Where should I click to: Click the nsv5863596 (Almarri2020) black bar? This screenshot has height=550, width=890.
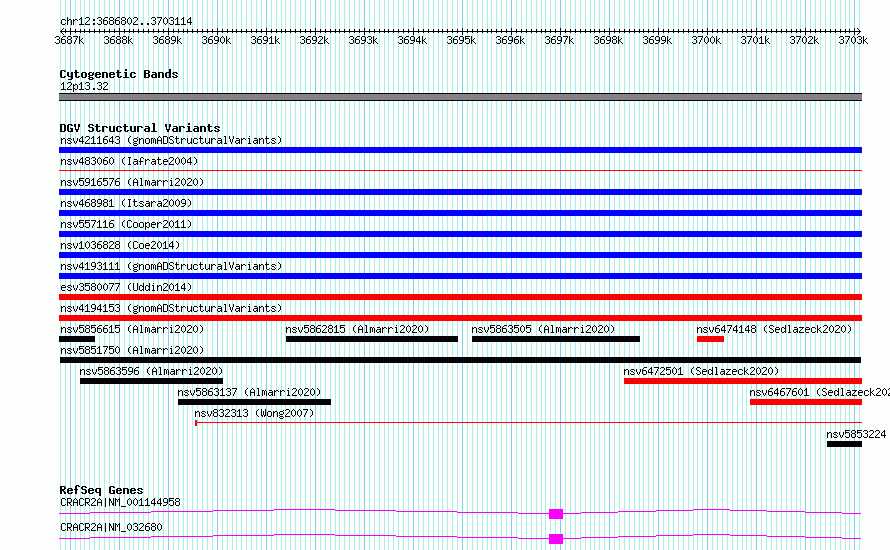151,381
